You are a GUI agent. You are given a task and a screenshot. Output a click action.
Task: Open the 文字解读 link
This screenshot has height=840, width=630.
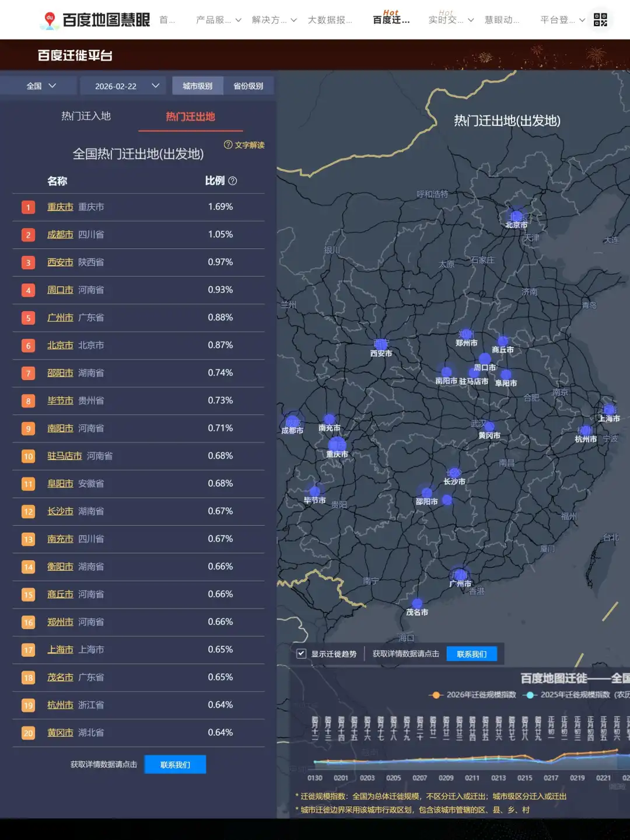[250, 145]
